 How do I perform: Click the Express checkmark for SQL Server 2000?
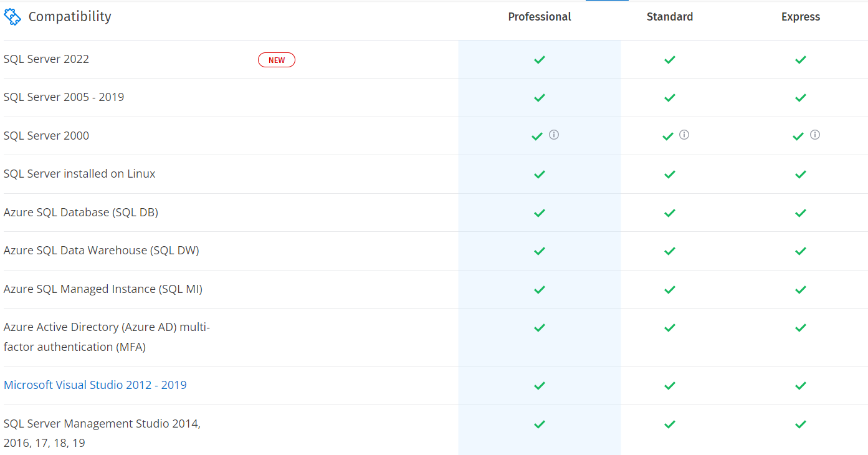[x=798, y=136]
